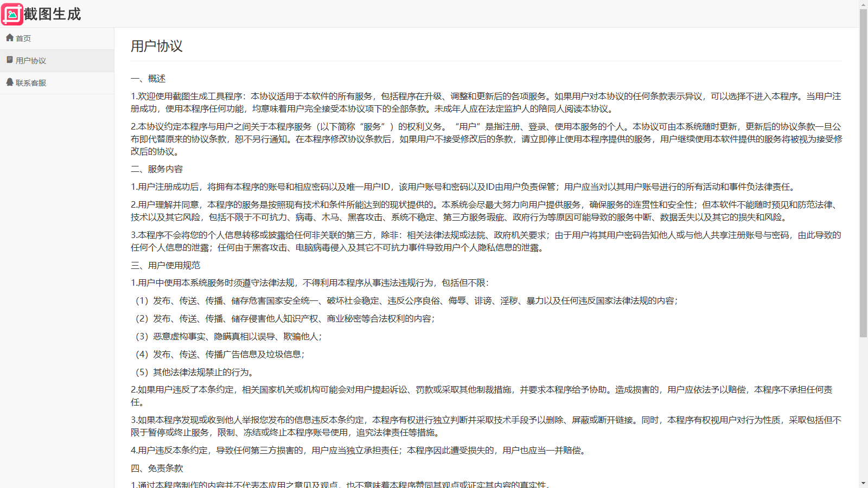868x488 pixels.
Task: Click the 四、免责条款 section heading
Action: [157, 468]
